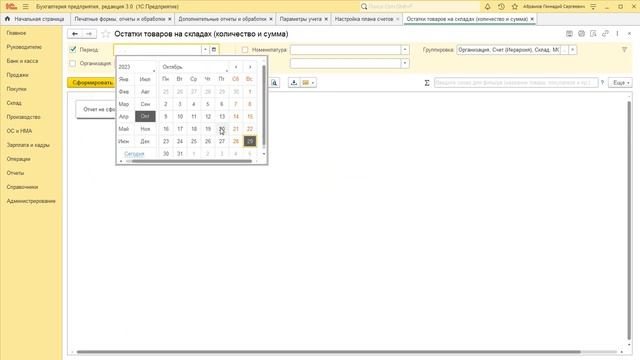Image resolution: width=640 pixels, height=360 pixels.
Task: Close the Печатные формы tab
Action: tap(170, 19)
